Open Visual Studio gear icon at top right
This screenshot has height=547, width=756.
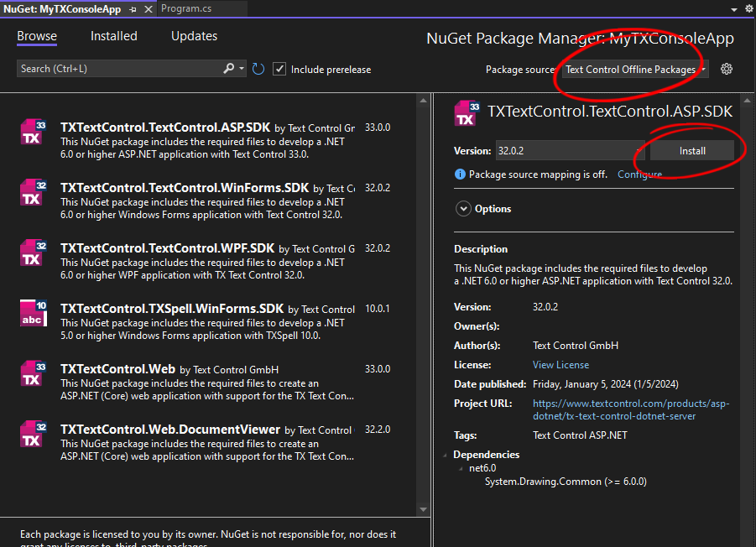[748, 8]
